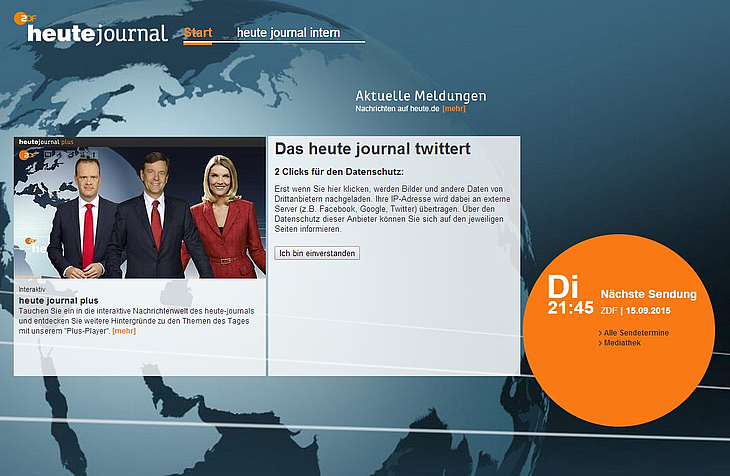Select the Start tab
Image resolution: width=730 pixels, height=476 pixels.
coord(198,33)
